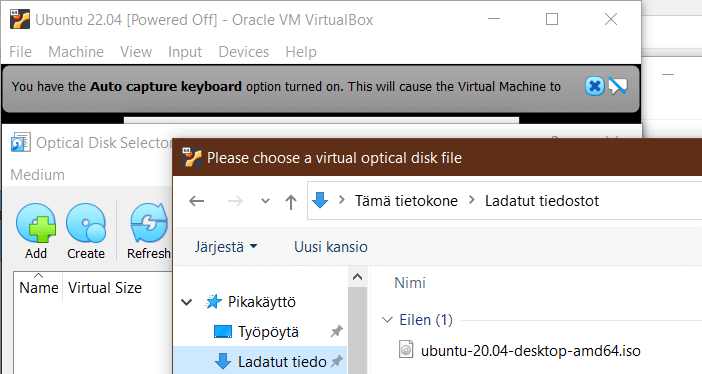
Task: Select Pikakäyttö in the navigation pane
Action: click(x=262, y=302)
